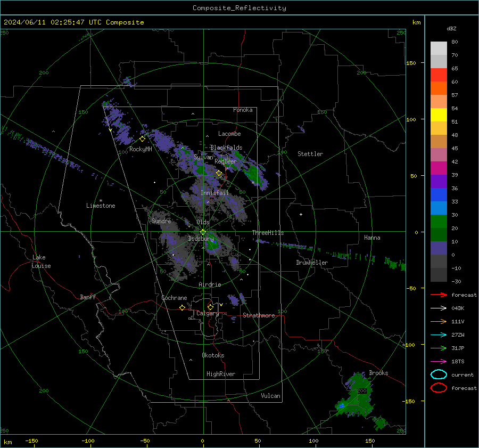The width and height of the screenshot is (479, 448).
Task: Click the ThreeHills city label
Action: click(x=268, y=233)
